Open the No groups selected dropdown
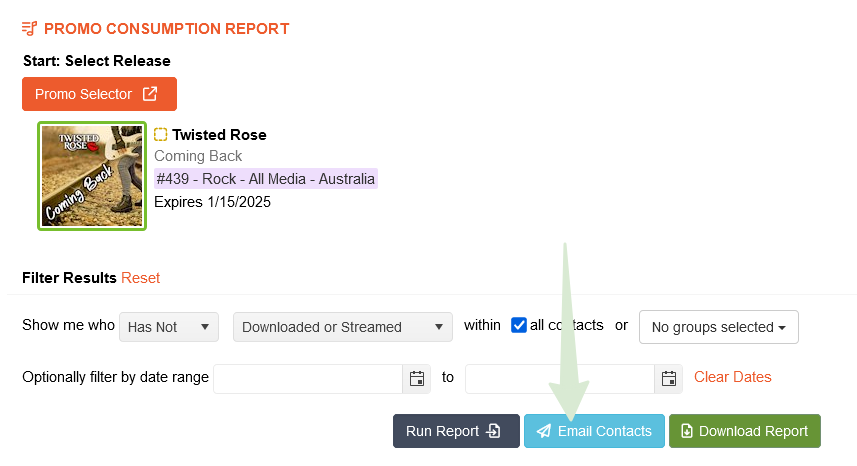This screenshot has width=857, height=466. click(x=718, y=327)
